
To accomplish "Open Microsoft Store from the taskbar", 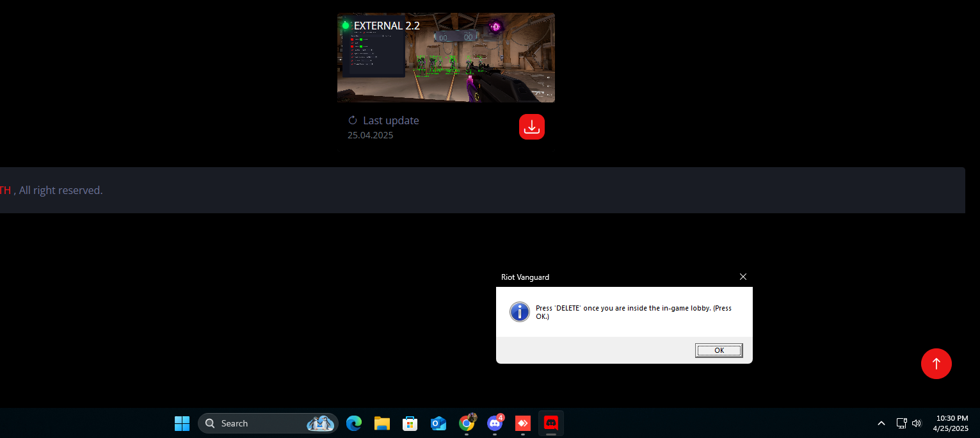I will click(410, 423).
